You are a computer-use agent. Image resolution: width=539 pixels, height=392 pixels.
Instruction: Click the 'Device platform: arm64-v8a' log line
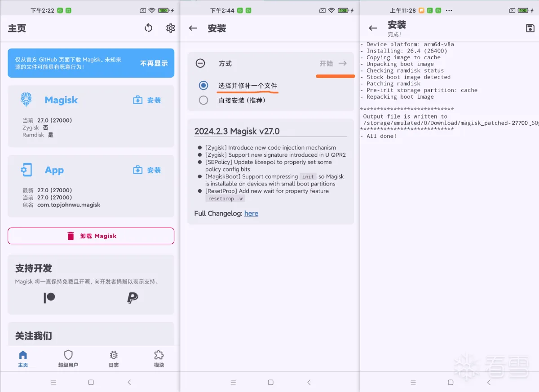click(x=407, y=44)
